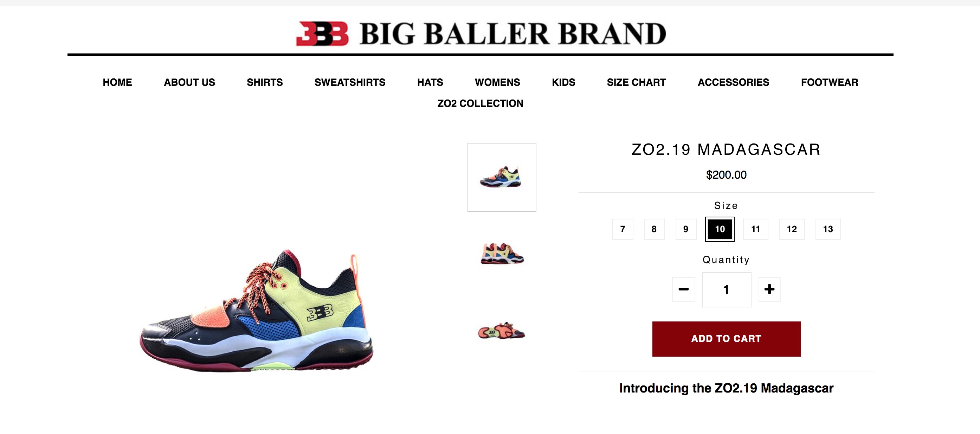Select the pair of shoes thumbnail
Image resolution: width=980 pixels, height=434 pixels.
click(x=501, y=254)
